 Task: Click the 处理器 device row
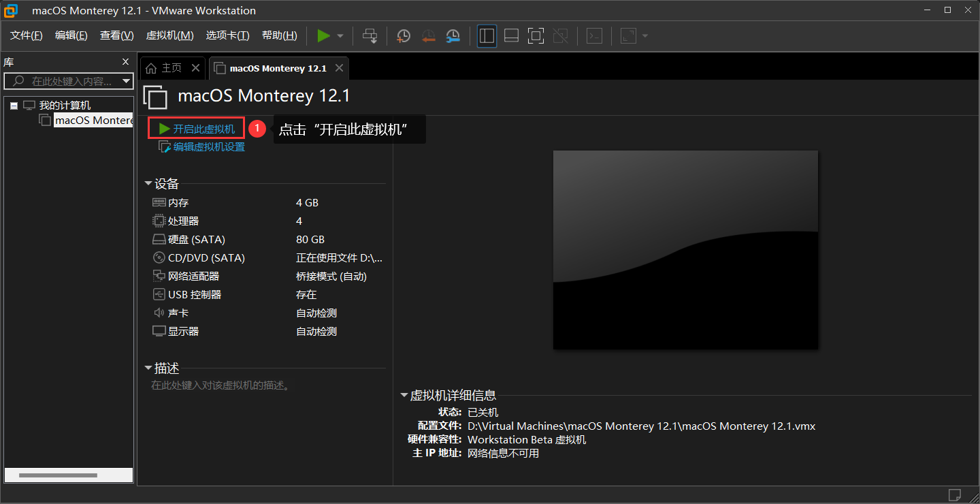coord(267,221)
